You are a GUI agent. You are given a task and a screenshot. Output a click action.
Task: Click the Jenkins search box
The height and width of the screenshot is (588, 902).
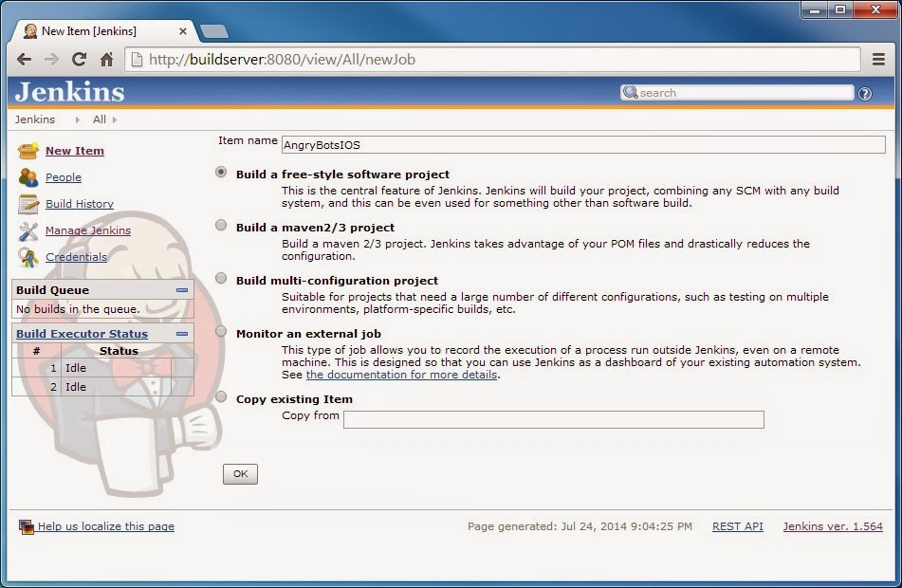(x=737, y=93)
